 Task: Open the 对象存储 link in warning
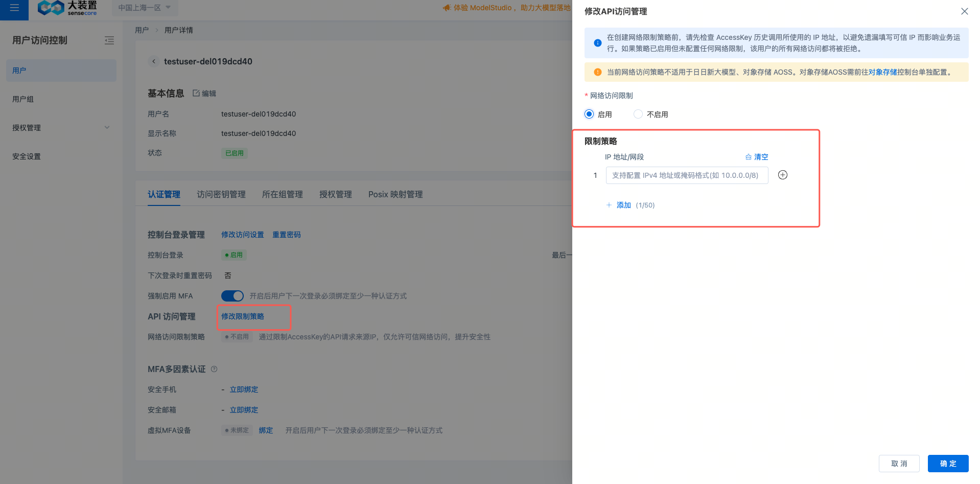pos(882,72)
